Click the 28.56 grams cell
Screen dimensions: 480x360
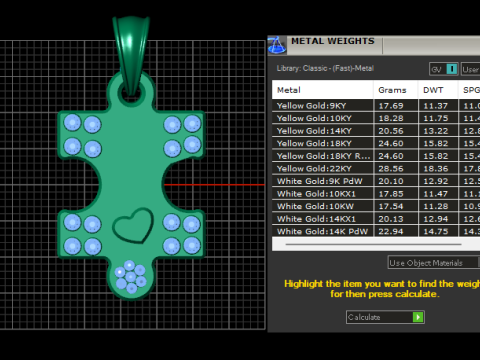396,169
